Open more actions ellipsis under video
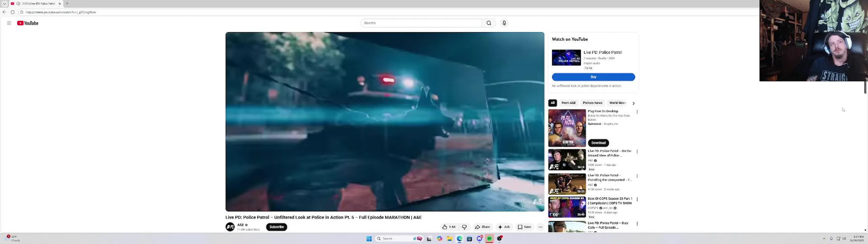Image resolution: width=868 pixels, height=244 pixels. [x=540, y=227]
